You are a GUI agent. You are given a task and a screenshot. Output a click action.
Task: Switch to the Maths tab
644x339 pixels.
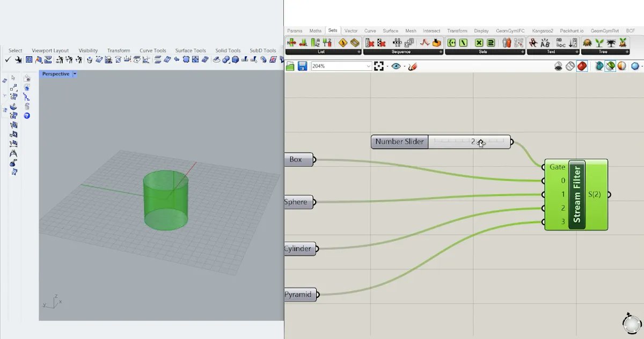[315, 31]
